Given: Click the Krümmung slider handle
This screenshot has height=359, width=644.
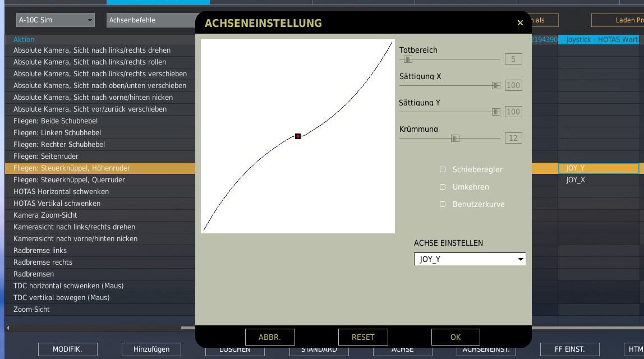Looking at the screenshot, I should tap(456, 138).
